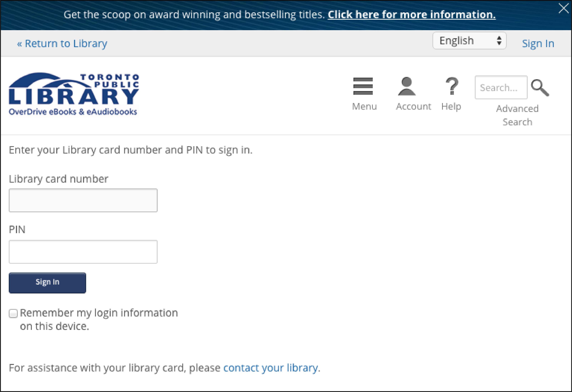Enable Remember my login information checkbox
The width and height of the screenshot is (572, 392).
13,313
